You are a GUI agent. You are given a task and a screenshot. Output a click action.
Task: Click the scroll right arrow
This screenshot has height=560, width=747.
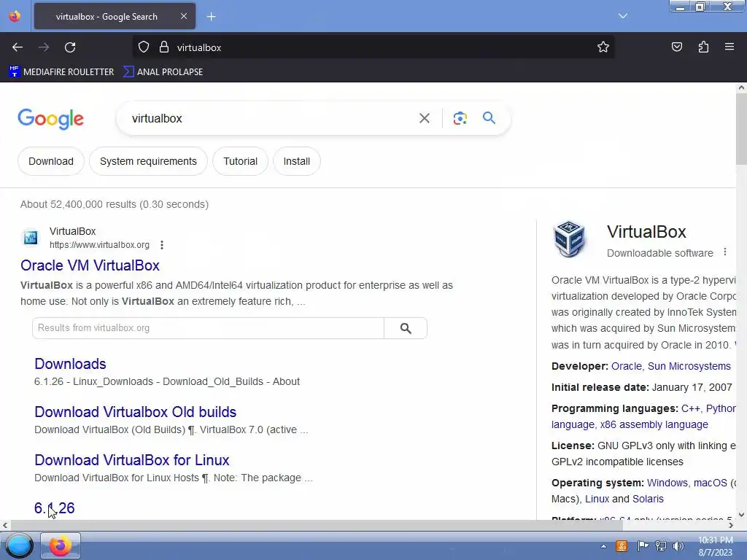tap(731, 525)
